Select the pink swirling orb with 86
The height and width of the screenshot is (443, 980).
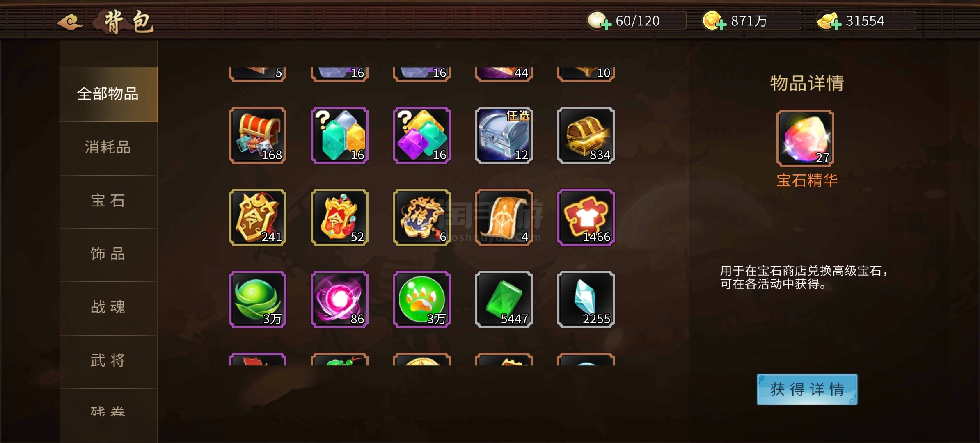coord(340,299)
